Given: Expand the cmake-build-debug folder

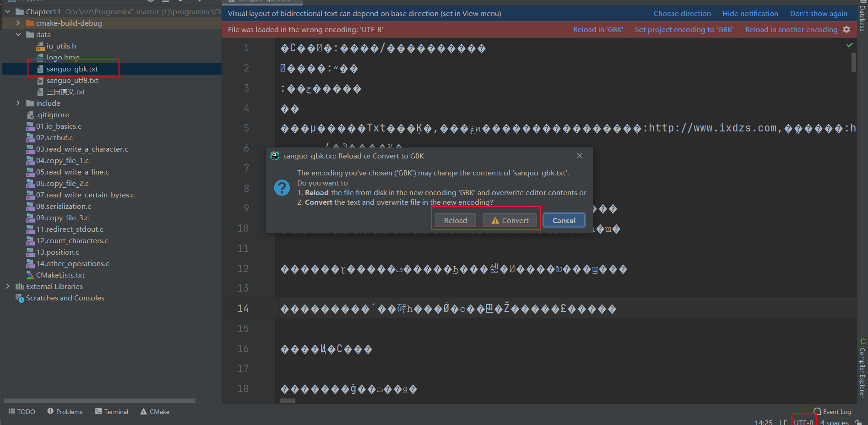Looking at the screenshot, I should pos(18,23).
